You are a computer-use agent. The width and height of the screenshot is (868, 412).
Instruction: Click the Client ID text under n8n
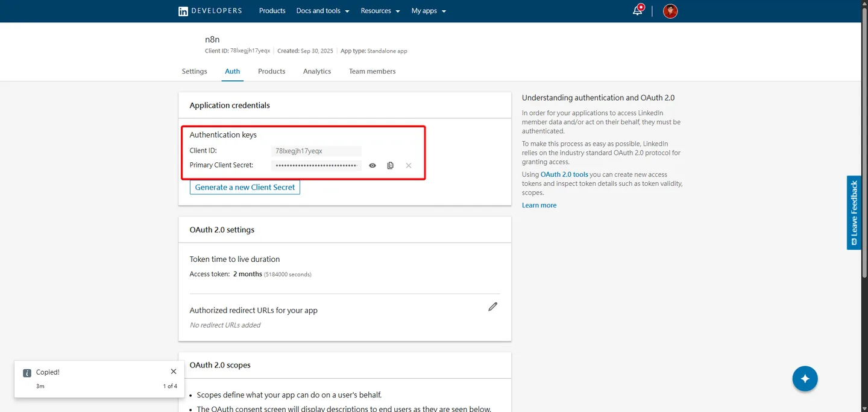point(237,51)
